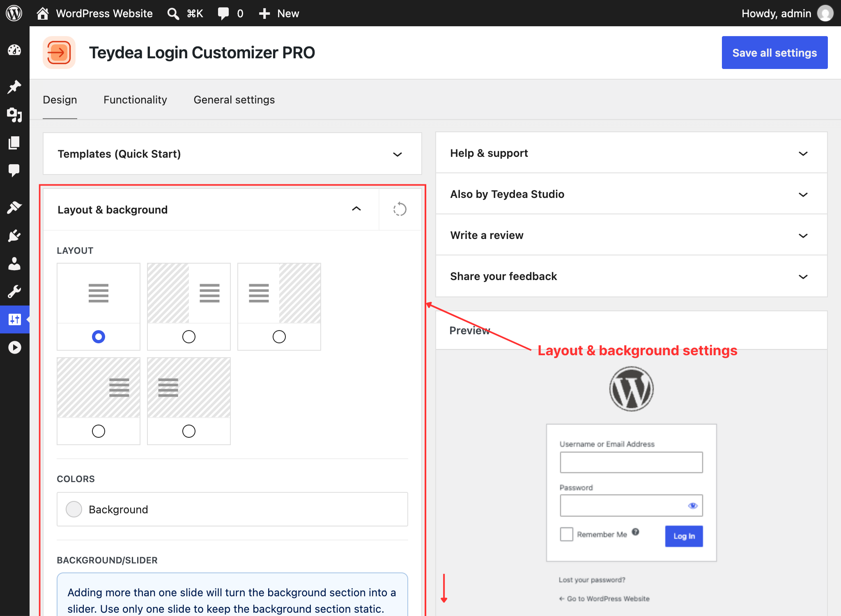Click the Lost your password? link

coord(592,580)
